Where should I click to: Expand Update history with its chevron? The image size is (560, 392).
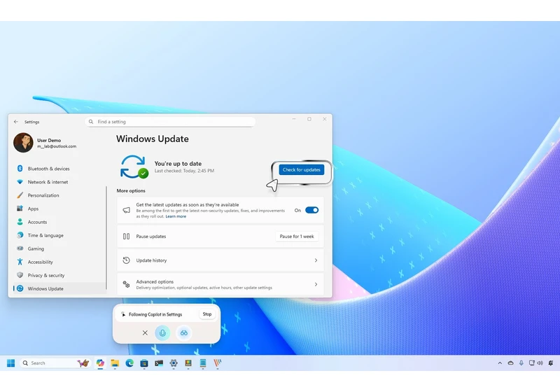pyautogui.click(x=316, y=260)
